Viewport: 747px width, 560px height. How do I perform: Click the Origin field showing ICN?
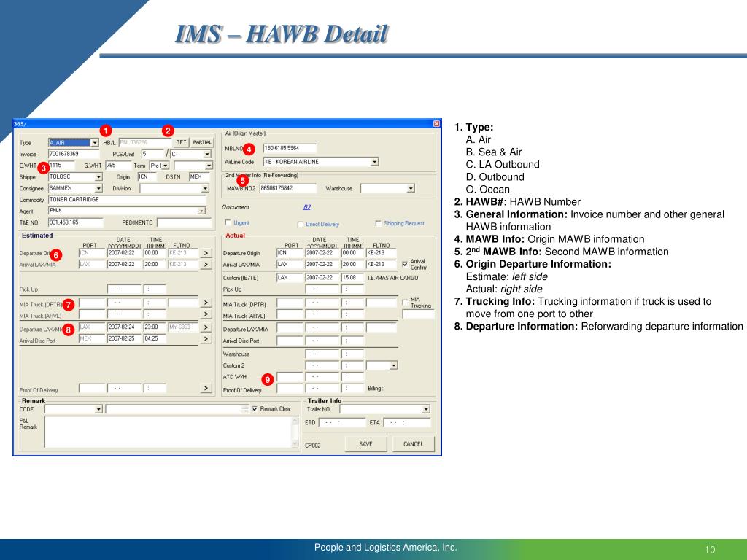pyautogui.click(x=147, y=176)
